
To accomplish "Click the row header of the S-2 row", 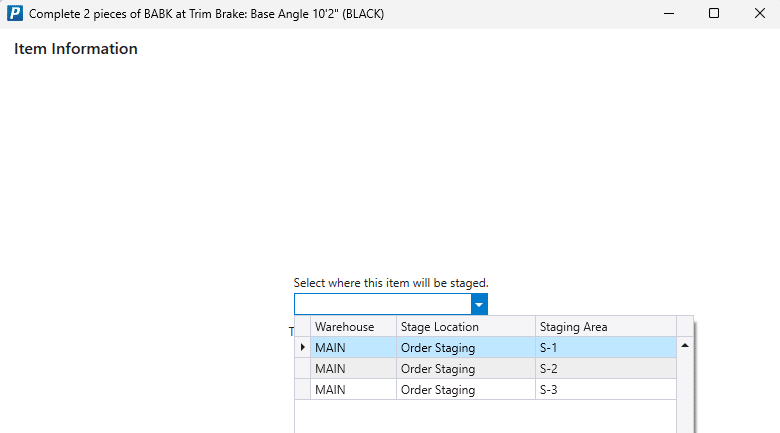I will tap(302, 369).
